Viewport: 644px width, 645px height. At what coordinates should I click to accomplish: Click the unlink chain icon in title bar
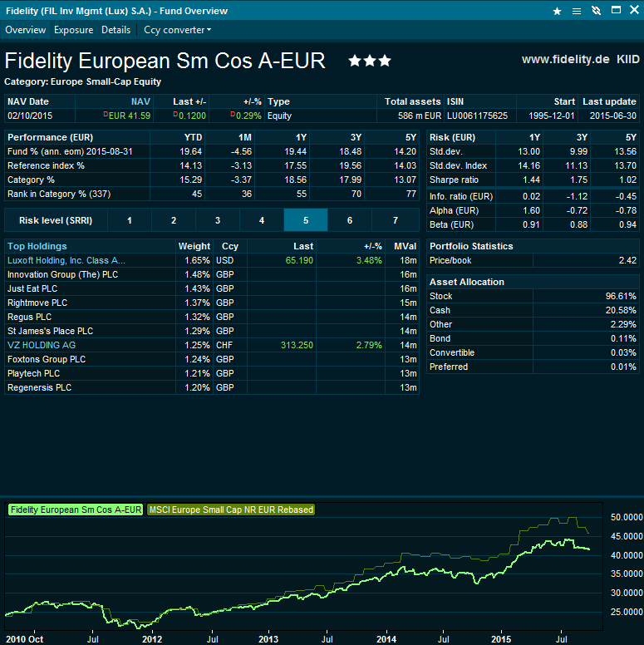click(596, 11)
